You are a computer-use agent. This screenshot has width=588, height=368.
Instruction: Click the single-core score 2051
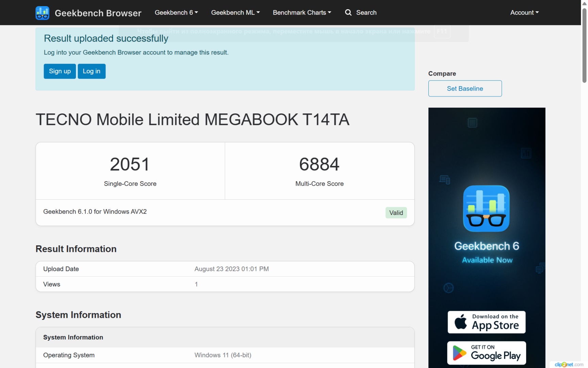pyautogui.click(x=130, y=164)
